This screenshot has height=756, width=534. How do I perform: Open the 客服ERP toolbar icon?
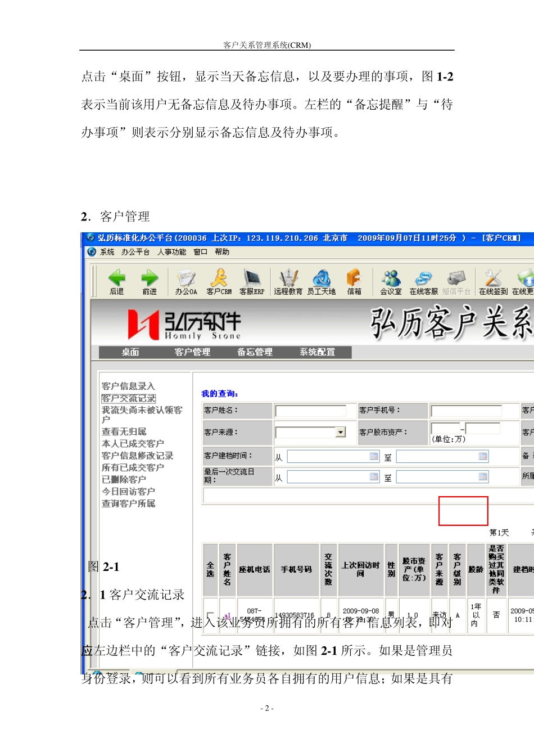click(252, 278)
